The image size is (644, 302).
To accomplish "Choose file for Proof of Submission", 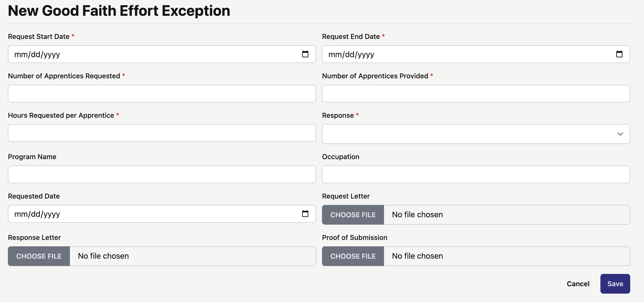I will [x=353, y=256].
